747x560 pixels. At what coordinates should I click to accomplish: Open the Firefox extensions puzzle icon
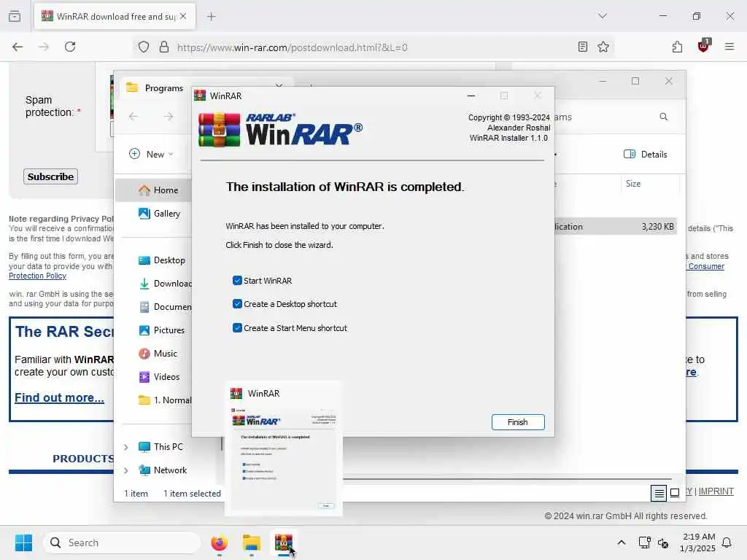click(677, 47)
